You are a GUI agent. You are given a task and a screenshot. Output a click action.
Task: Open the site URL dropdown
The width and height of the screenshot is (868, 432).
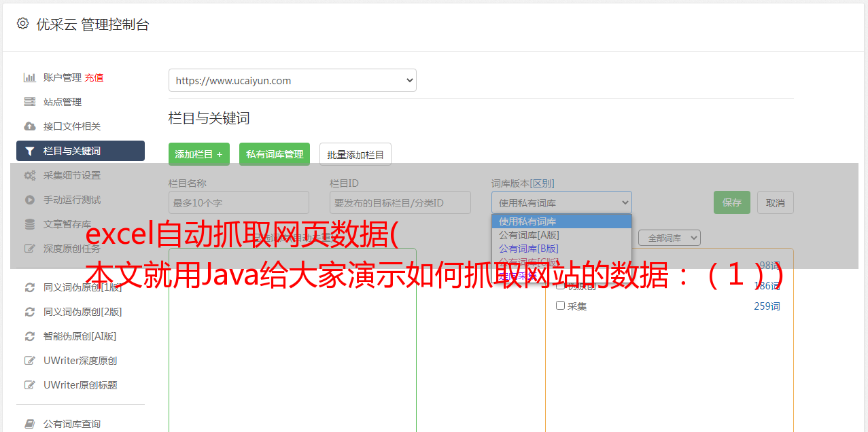[x=292, y=80]
